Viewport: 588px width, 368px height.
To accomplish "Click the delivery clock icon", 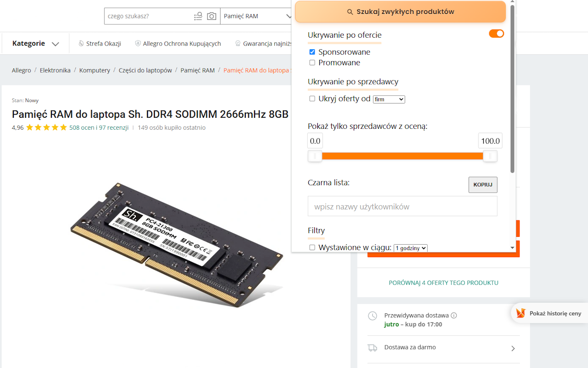I will tap(373, 316).
